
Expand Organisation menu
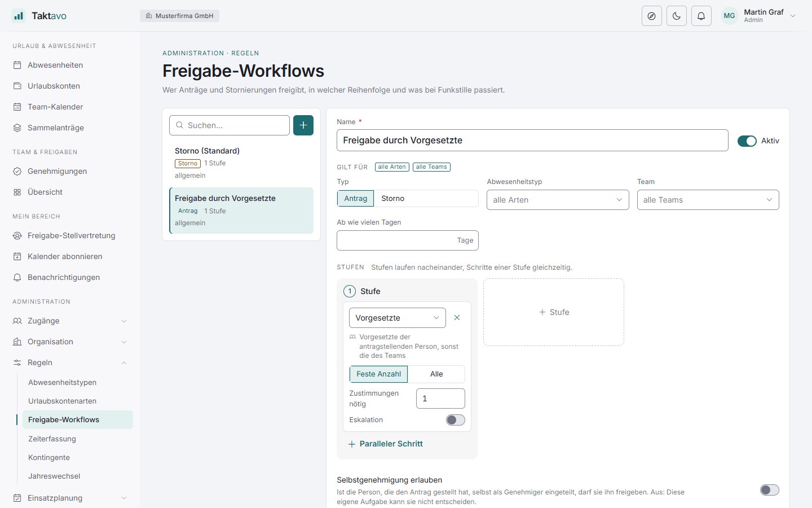click(x=70, y=341)
